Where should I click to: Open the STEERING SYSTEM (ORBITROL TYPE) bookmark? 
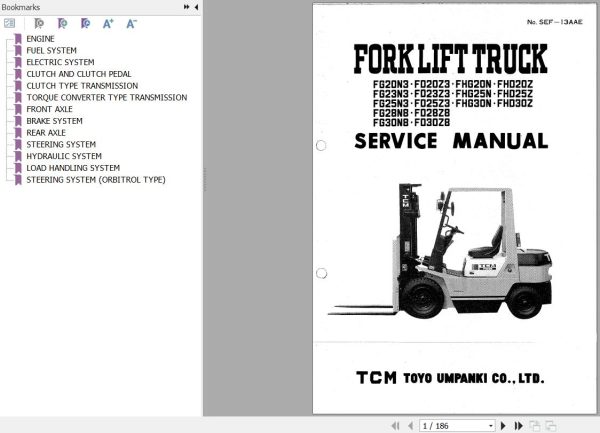pos(96,179)
